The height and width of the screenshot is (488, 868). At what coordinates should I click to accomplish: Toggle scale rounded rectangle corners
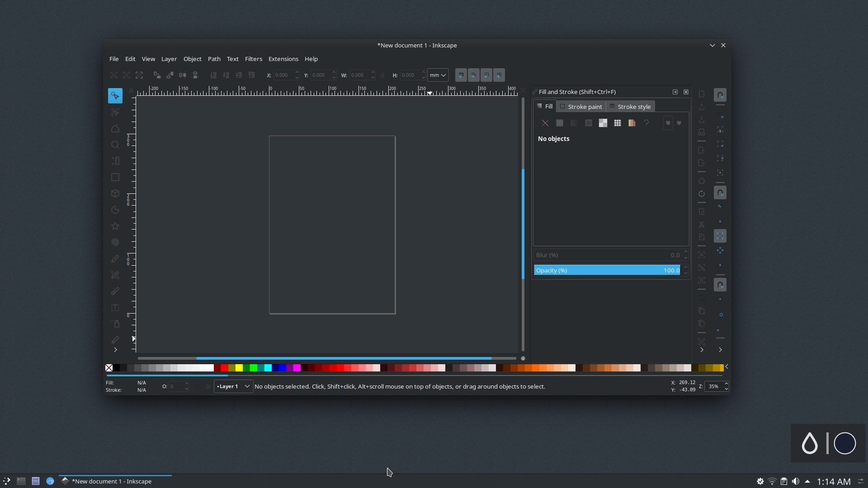pyautogui.click(x=473, y=75)
